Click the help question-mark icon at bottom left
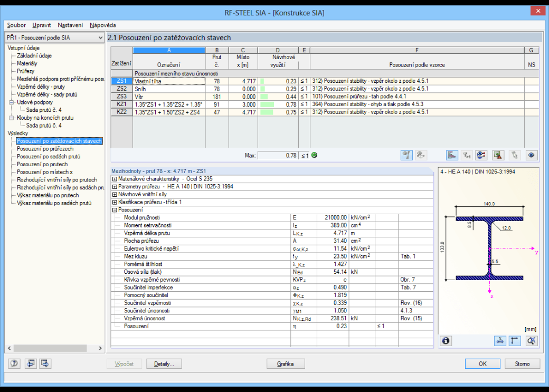This screenshot has width=549, height=392. click(14, 364)
